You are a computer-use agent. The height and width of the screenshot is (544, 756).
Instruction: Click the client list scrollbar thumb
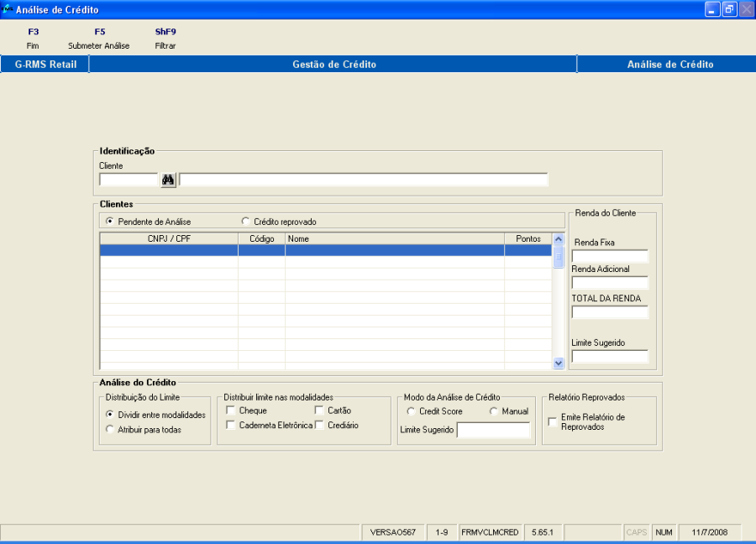559,256
